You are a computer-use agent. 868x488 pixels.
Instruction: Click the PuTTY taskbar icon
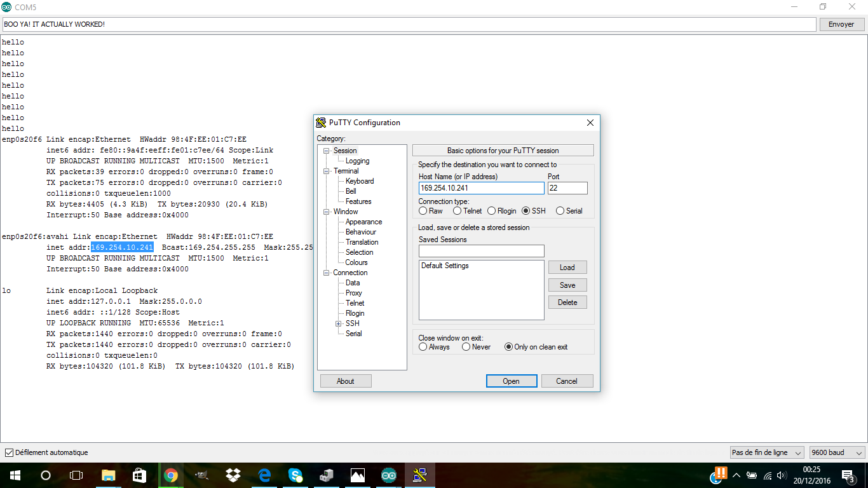419,475
